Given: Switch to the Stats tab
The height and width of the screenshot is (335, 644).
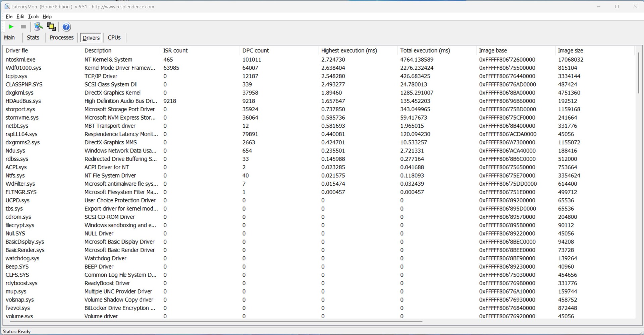Looking at the screenshot, I should [33, 38].
